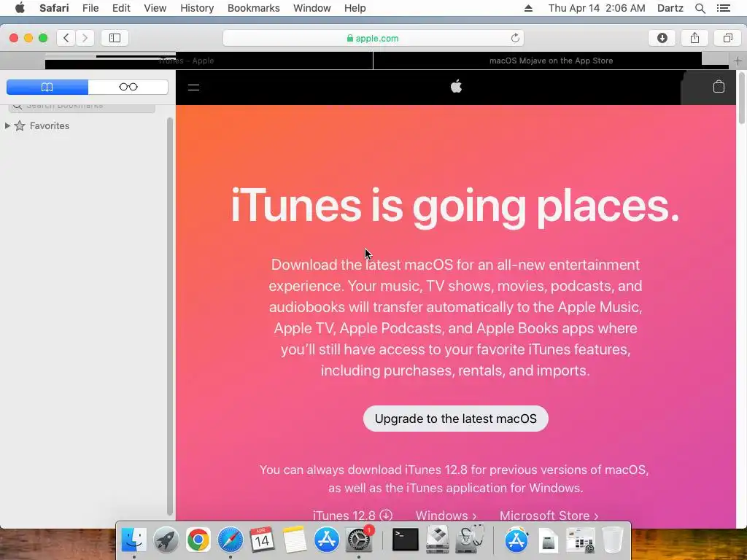The width and height of the screenshot is (747, 560).
Task: Open the Safari menu
Action: (54, 8)
